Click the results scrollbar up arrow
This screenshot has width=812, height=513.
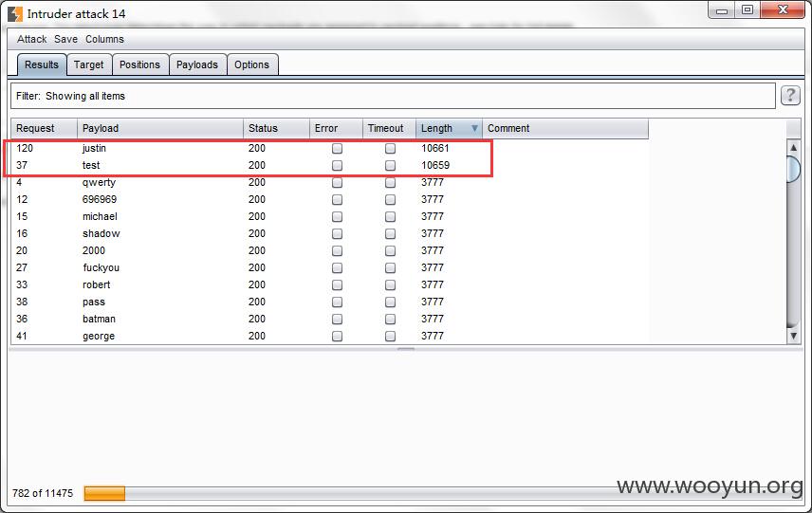tap(793, 148)
